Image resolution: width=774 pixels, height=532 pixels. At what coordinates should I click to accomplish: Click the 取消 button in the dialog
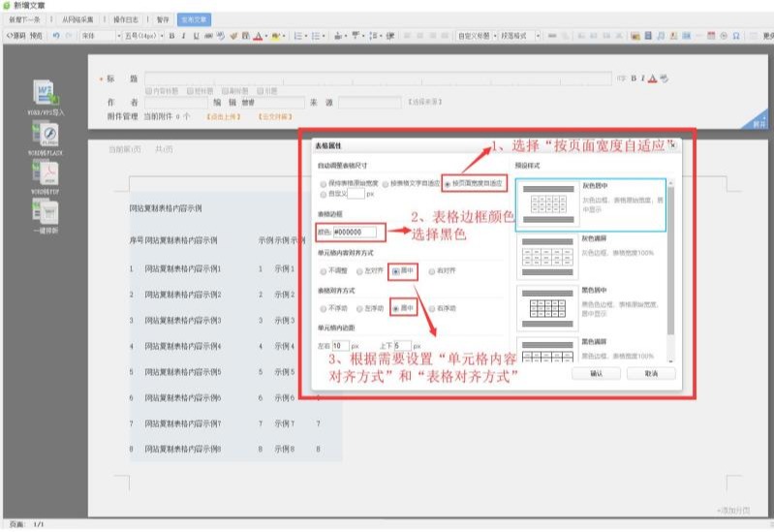650,373
